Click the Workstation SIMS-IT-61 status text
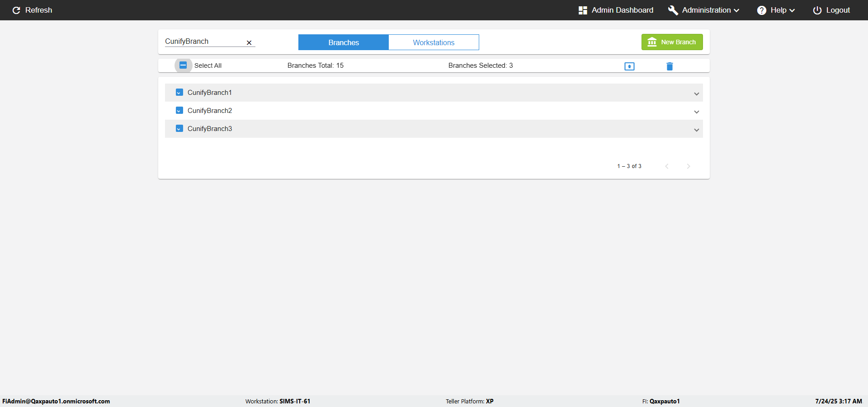868x407 pixels. point(278,401)
